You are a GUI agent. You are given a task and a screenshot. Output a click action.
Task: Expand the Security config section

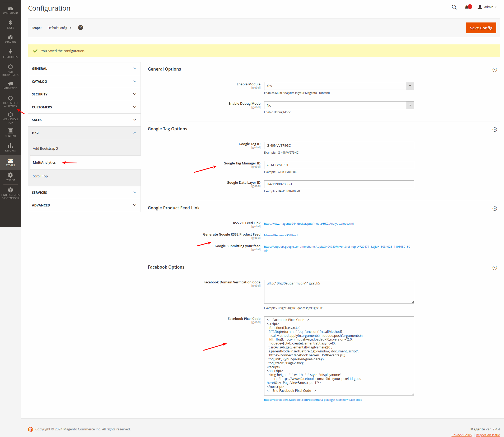click(84, 94)
